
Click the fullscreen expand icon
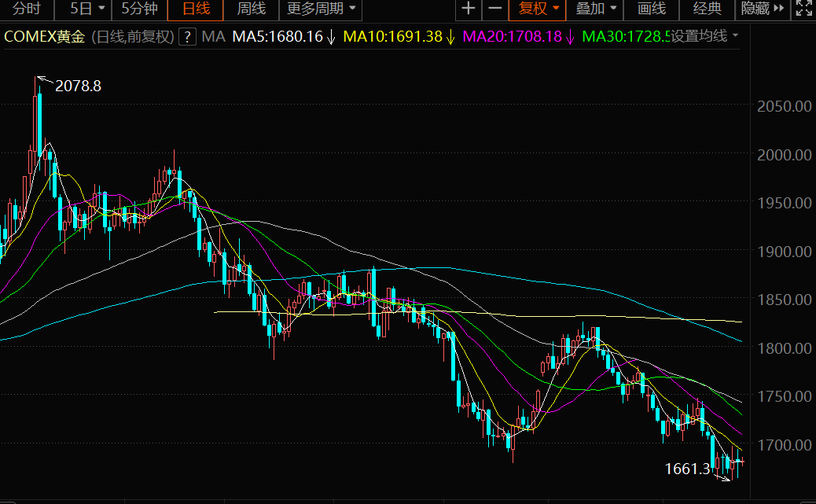803,9
